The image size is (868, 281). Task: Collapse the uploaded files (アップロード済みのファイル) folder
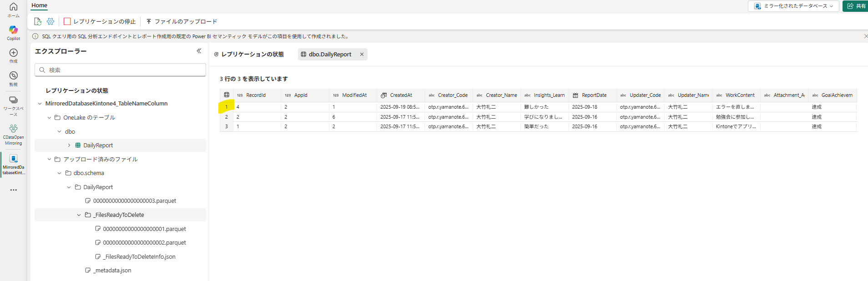tap(49, 159)
